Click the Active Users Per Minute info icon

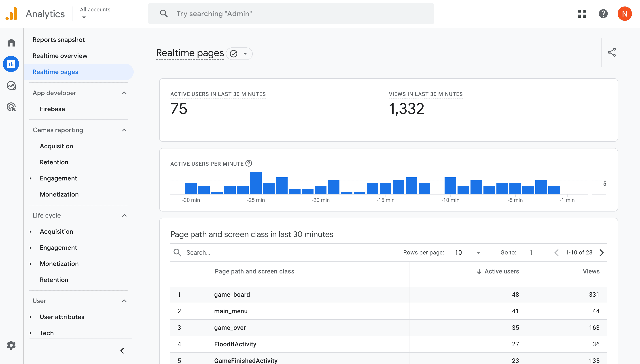249,163
